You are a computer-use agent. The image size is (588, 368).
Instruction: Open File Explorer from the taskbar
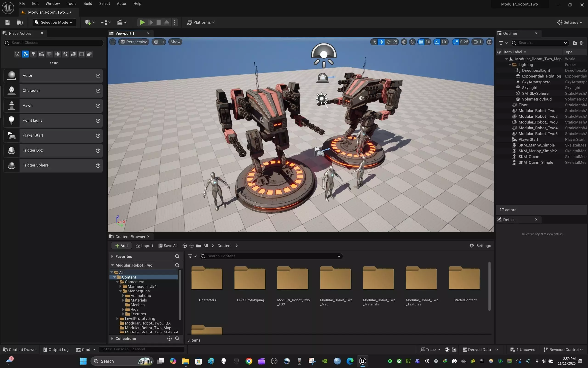click(x=186, y=361)
